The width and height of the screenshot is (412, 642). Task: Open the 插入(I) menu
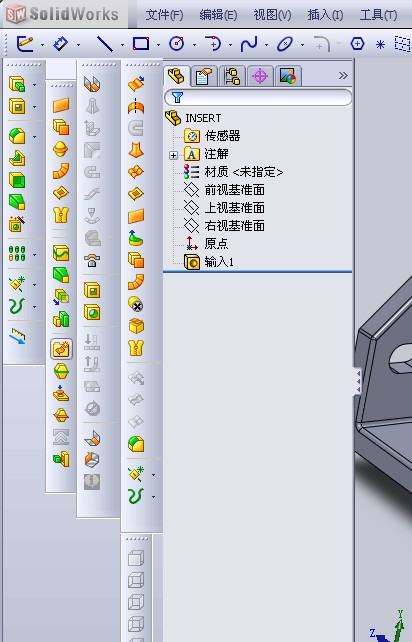tap(326, 15)
